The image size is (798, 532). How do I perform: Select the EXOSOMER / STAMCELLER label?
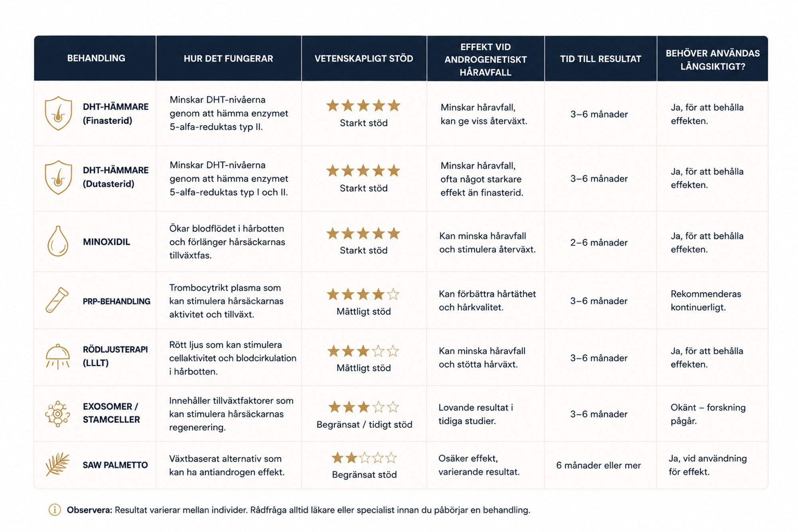tap(111, 413)
